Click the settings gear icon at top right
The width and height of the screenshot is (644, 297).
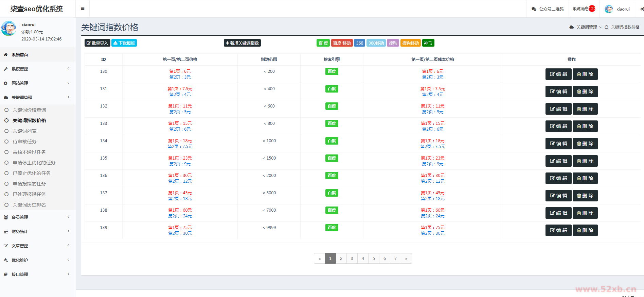(642, 9)
